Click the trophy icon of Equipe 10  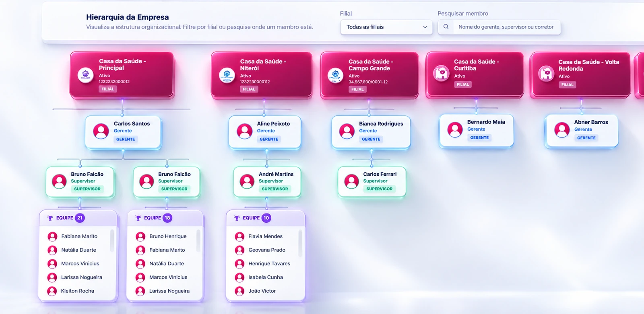point(237,218)
